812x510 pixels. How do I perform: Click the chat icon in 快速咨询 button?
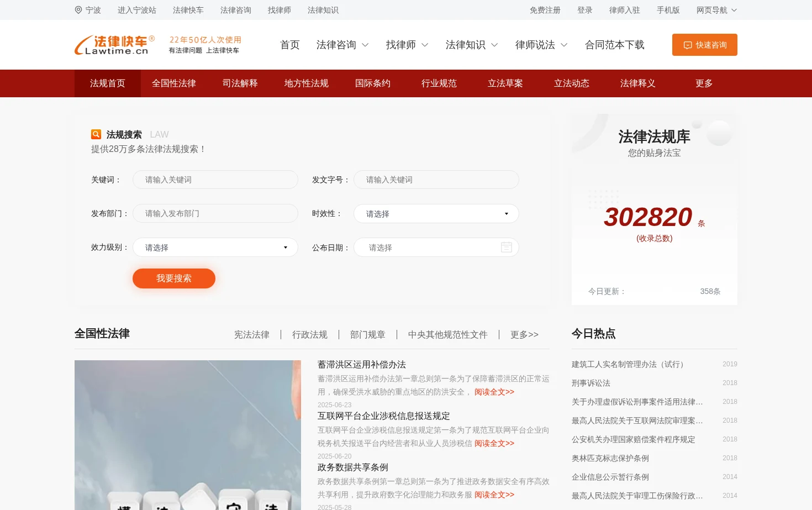pyautogui.click(x=688, y=45)
